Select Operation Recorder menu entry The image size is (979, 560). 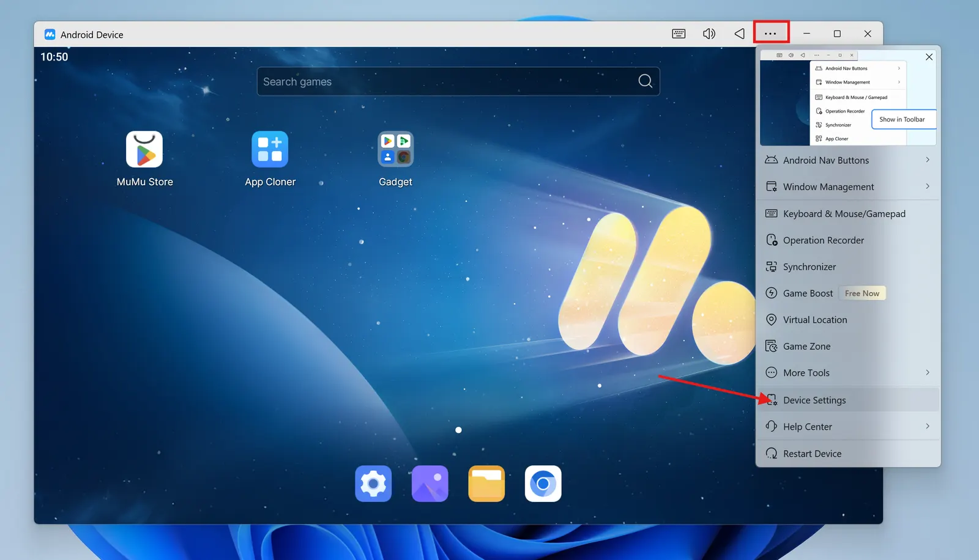(848, 240)
